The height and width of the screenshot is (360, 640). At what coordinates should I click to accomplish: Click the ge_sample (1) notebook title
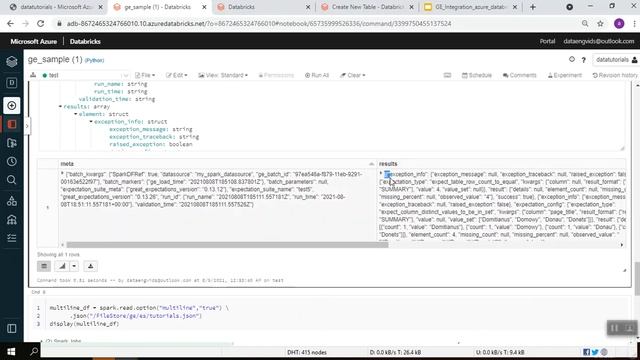coord(55,60)
